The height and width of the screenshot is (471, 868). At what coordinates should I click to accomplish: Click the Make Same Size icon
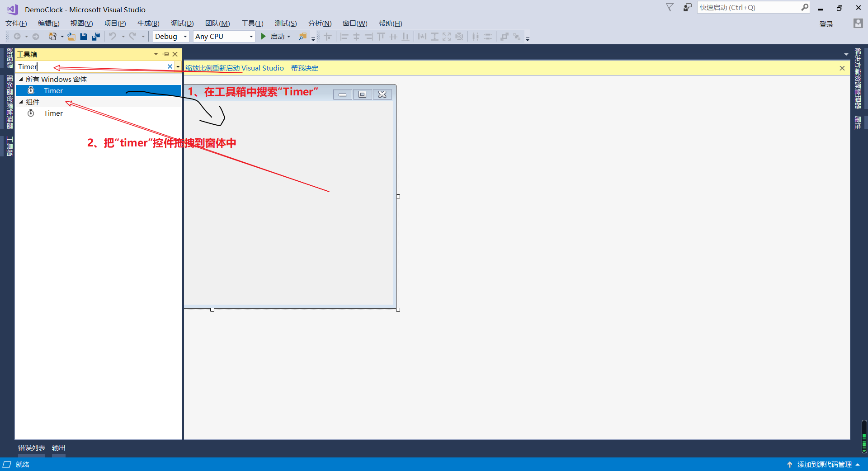pyautogui.click(x=447, y=37)
